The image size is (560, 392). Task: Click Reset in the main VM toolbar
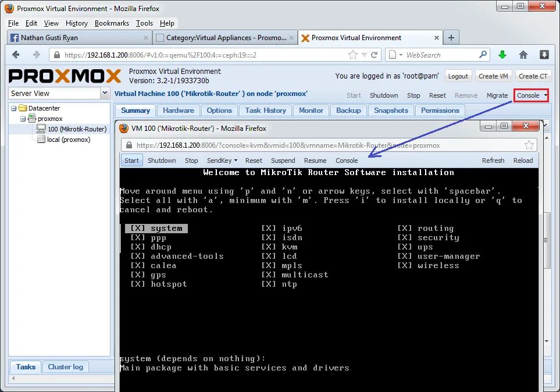(x=437, y=95)
